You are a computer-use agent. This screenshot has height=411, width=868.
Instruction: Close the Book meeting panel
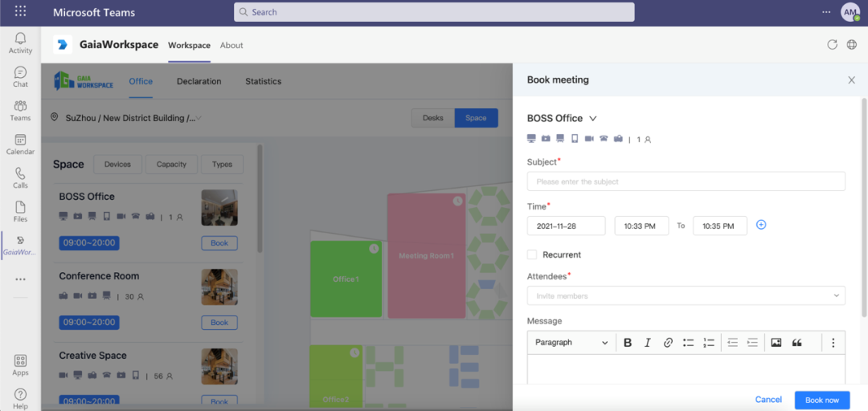point(851,80)
